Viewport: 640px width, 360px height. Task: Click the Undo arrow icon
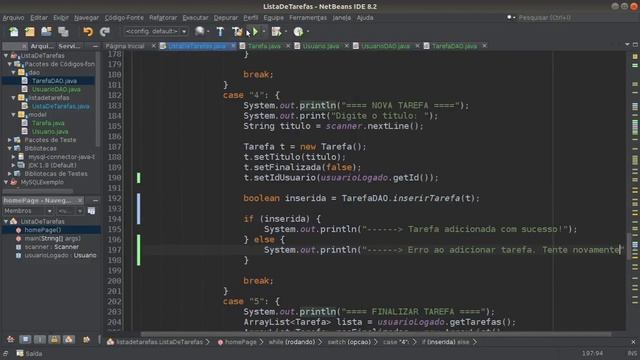pos(88,31)
